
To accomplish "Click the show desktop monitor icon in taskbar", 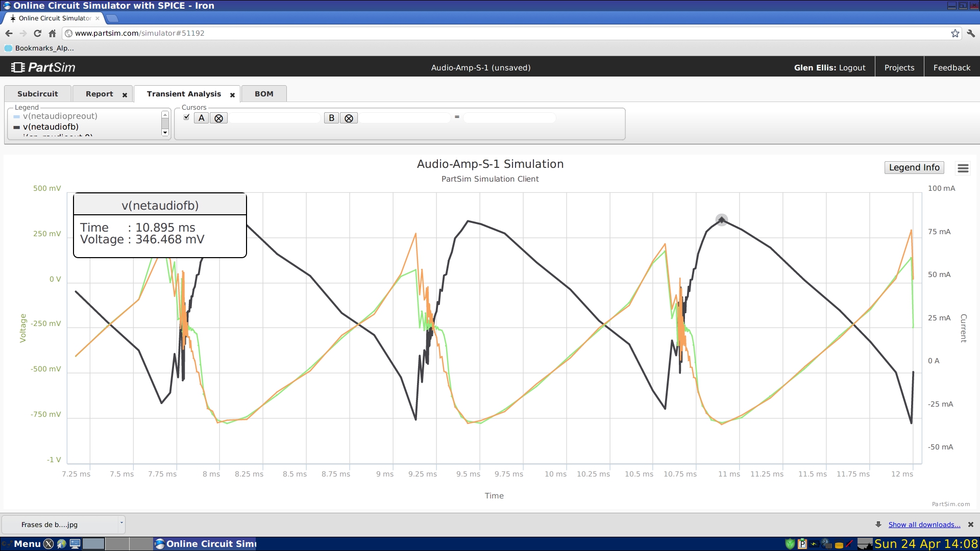I will pyautogui.click(x=75, y=544).
